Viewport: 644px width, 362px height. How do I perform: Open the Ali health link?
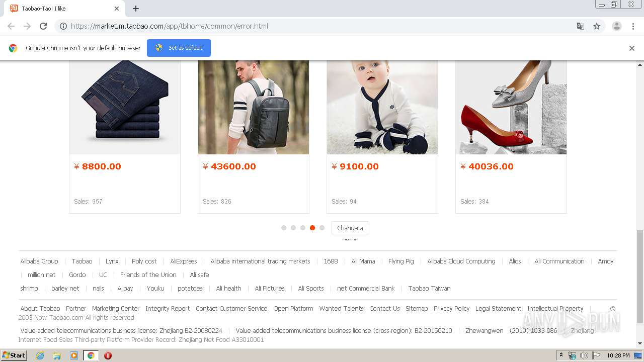pyautogui.click(x=228, y=289)
